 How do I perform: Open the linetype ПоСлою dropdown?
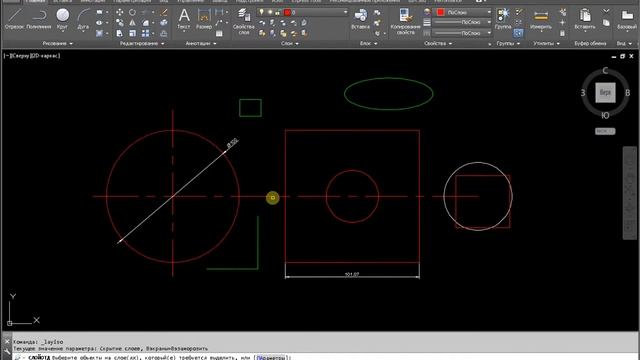pyautogui.click(x=462, y=33)
